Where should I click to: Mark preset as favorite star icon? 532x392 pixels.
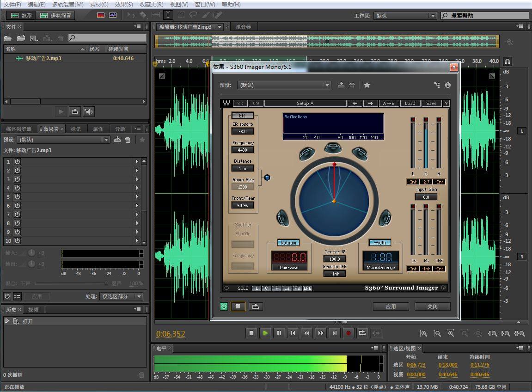[367, 85]
